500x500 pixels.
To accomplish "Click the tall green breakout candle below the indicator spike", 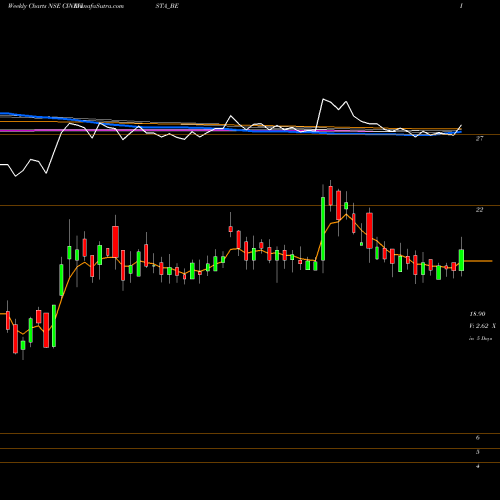I will (x=323, y=229).
